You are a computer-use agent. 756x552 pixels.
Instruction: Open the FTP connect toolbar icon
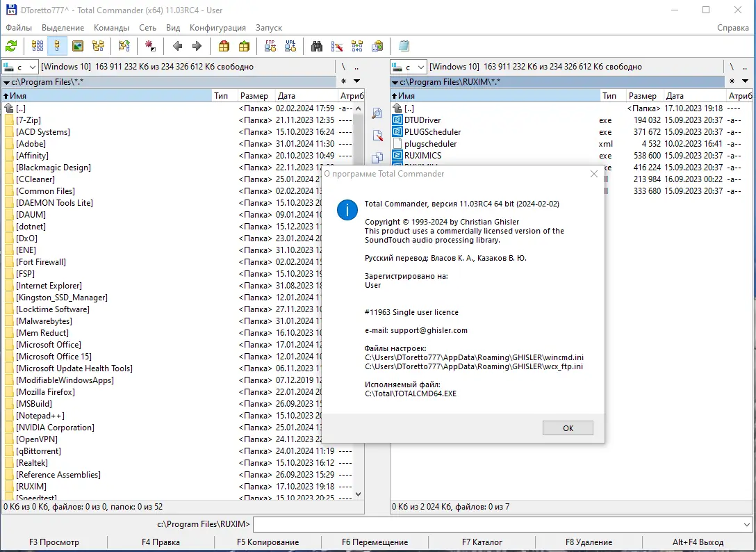pyautogui.click(x=270, y=46)
